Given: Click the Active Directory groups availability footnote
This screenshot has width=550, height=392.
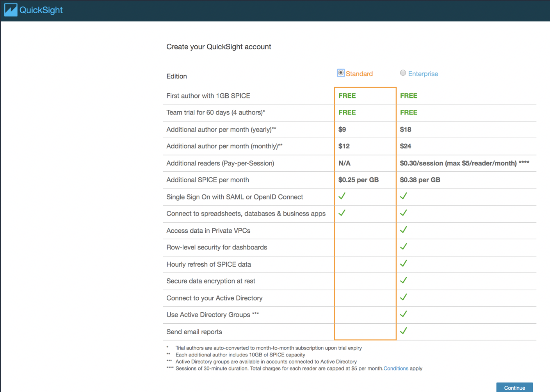Looking at the screenshot, I should [266, 362].
